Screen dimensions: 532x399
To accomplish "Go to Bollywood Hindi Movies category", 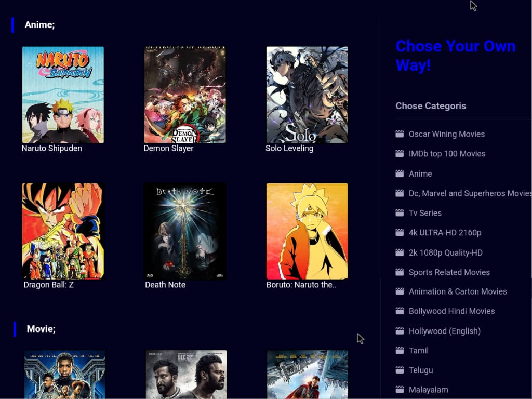I will coord(451,311).
